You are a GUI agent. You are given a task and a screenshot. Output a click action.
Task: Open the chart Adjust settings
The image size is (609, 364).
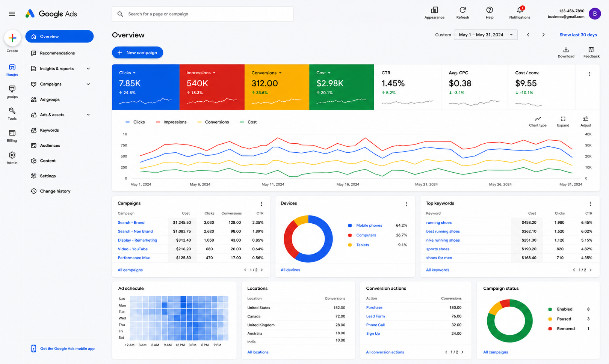click(586, 122)
